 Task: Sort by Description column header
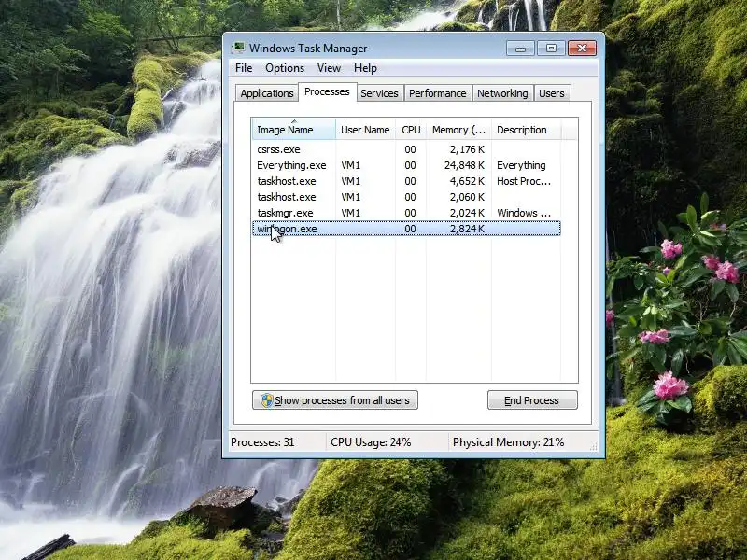click(x=526, y=130)
